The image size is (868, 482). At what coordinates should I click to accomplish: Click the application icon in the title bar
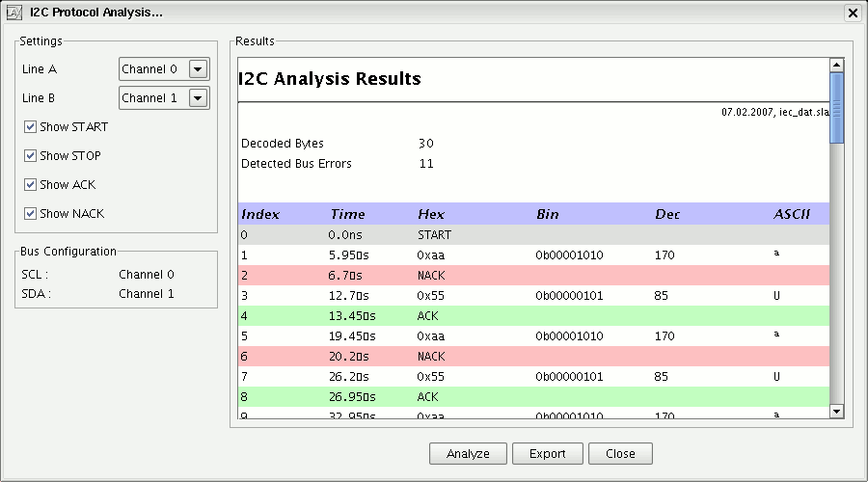pyautogui.click(x=14, y=13)
